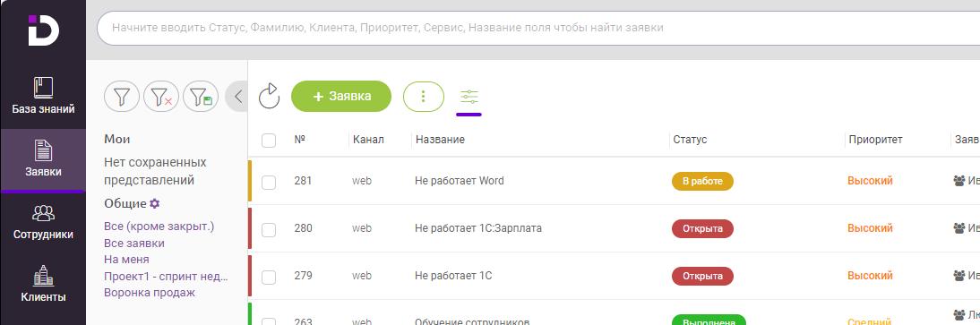Open База знаний section

coord(43,97)
